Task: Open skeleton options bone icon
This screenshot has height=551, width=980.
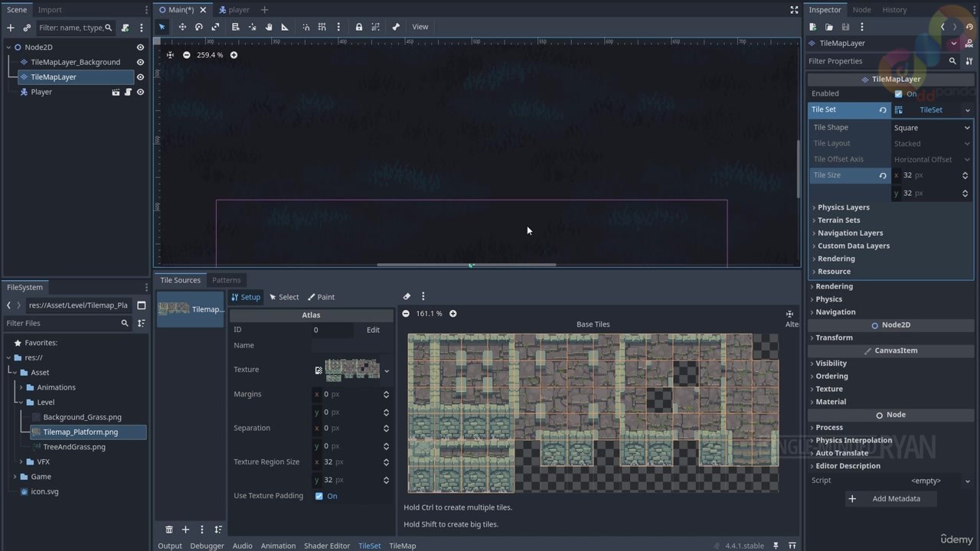Action: (396, 27)
